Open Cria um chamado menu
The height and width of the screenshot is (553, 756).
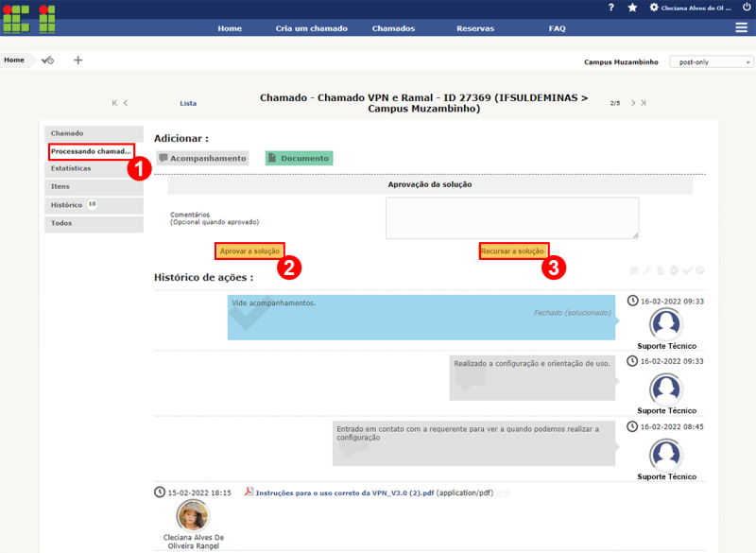[312, 28]
